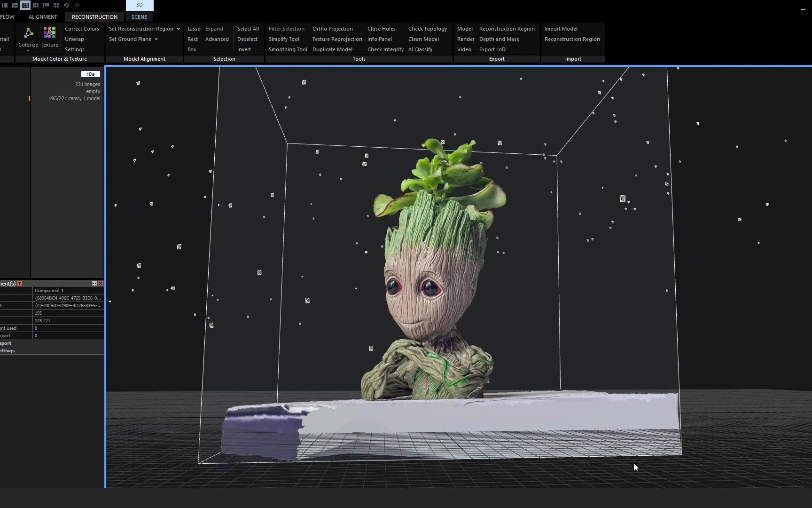Run Check Integrity
This screenshot has width=812, height=508.
pos(385,49)
